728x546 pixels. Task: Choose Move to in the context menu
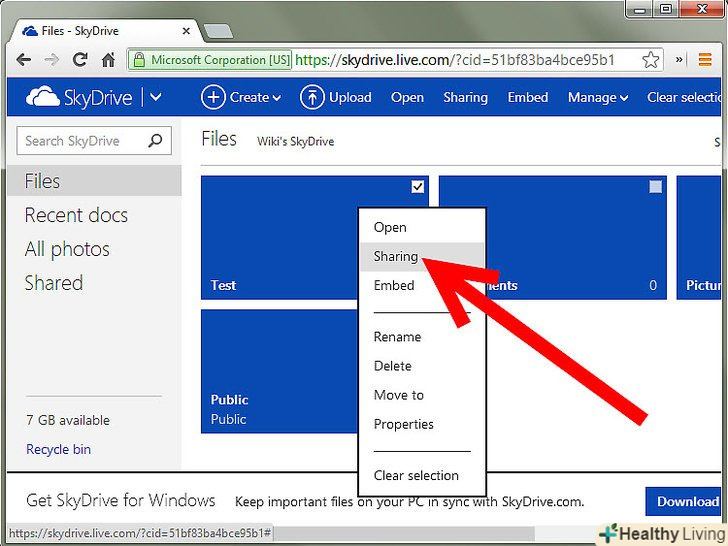(x=422, y=395)
